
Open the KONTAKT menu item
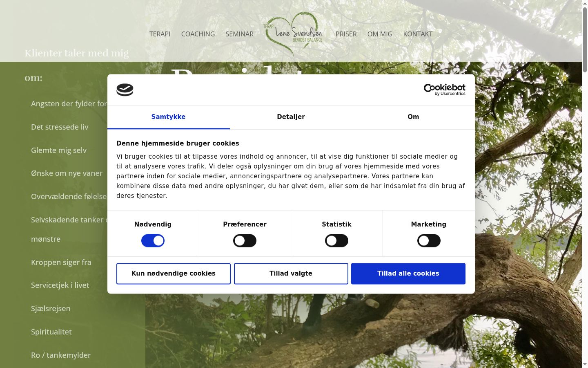418,34
